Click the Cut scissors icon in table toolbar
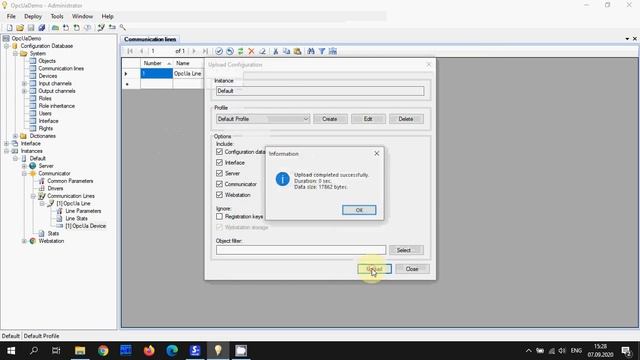 (276, 51)
